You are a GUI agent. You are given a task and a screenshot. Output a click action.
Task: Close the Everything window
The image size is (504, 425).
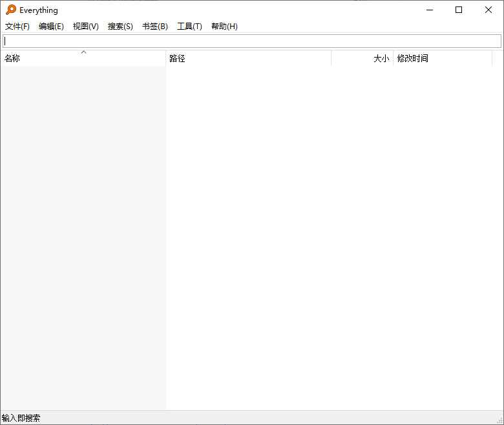point(488,10)
